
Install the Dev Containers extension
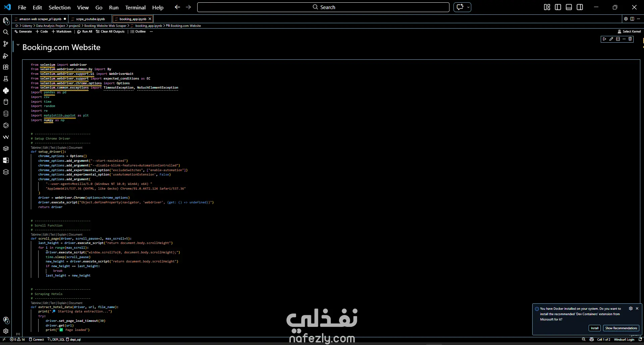(x=595, y=328)
